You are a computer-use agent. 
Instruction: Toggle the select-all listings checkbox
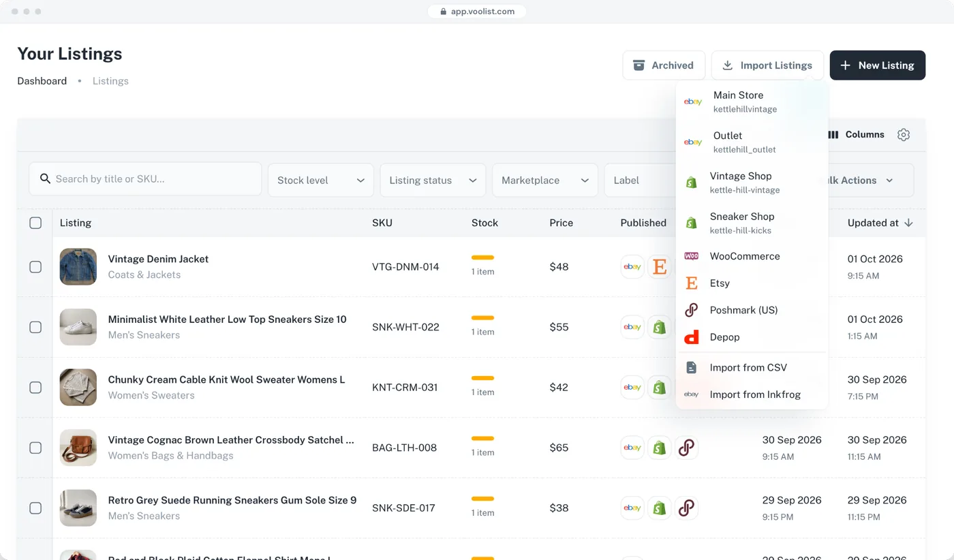[35, 223]
